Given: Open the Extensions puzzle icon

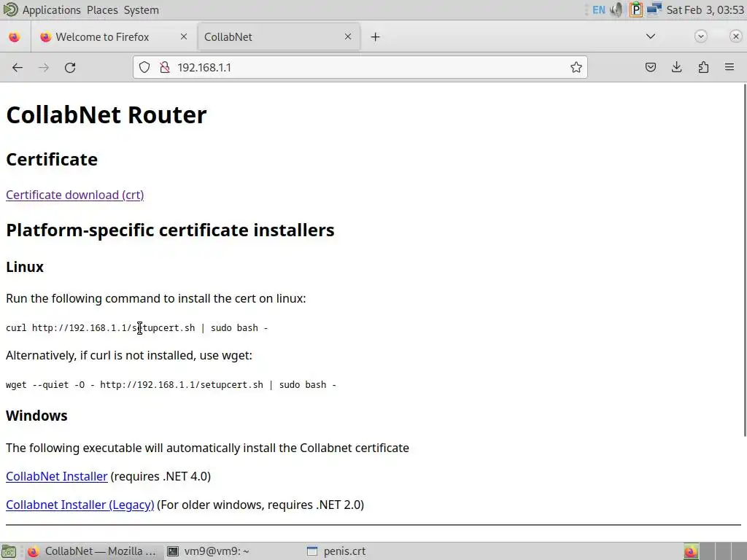Looking at the screenshot, I should (703, 68).
